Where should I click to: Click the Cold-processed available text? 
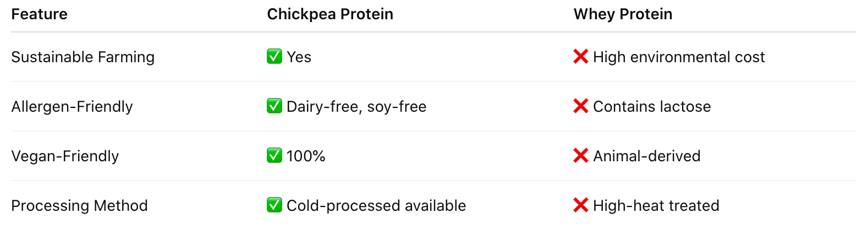[x=376, y=205]
